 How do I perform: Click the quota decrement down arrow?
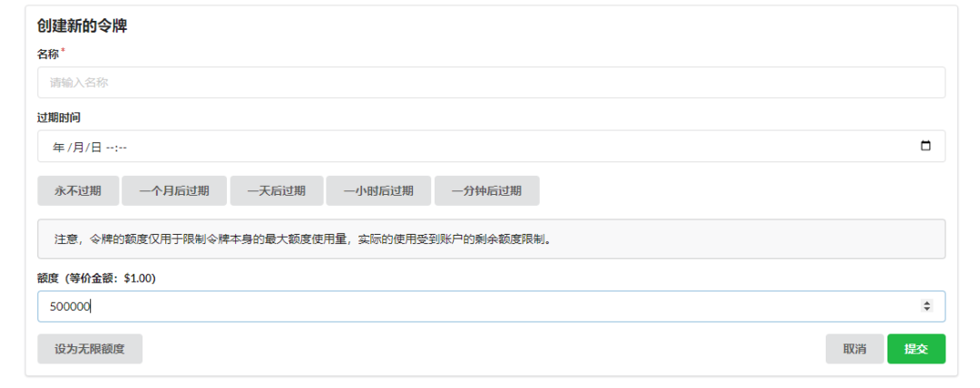pyautogui.click(x=926, y=310)
